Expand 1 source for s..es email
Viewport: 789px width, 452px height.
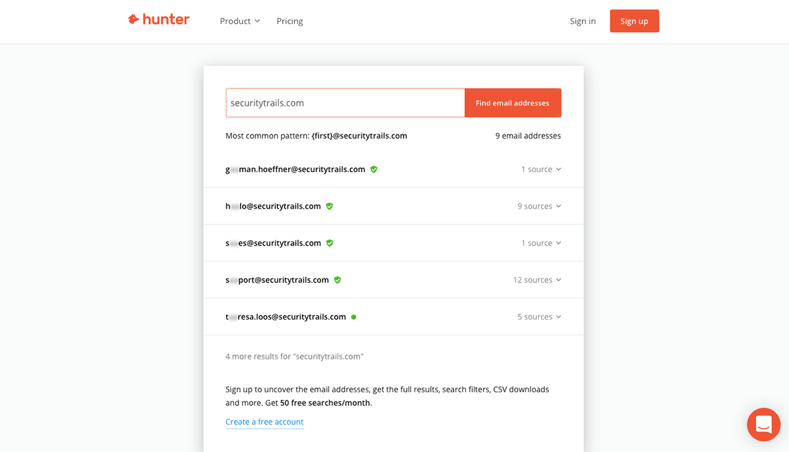pyautogui.click(x=541, y=243)
